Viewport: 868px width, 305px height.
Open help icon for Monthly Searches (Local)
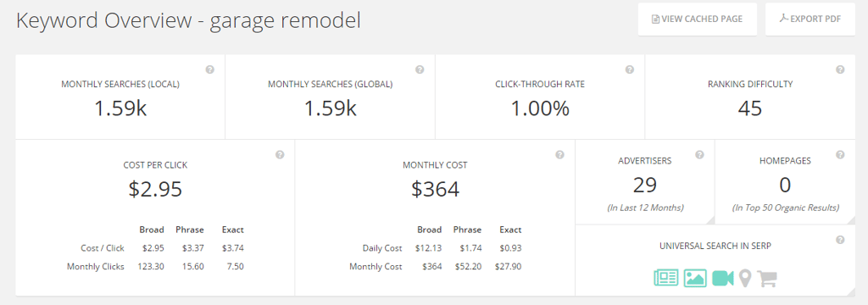(210, 69)
